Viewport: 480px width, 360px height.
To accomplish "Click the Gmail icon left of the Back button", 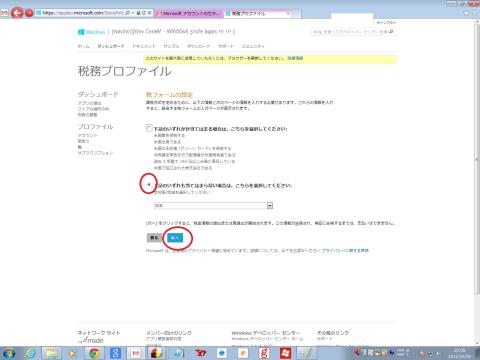I will pos(4,13).
